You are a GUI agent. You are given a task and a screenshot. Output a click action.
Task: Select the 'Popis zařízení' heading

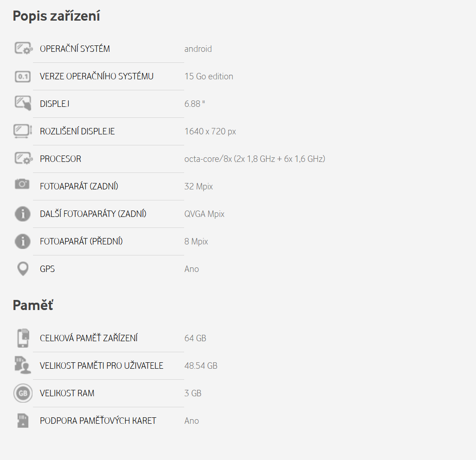pos(56,16)
